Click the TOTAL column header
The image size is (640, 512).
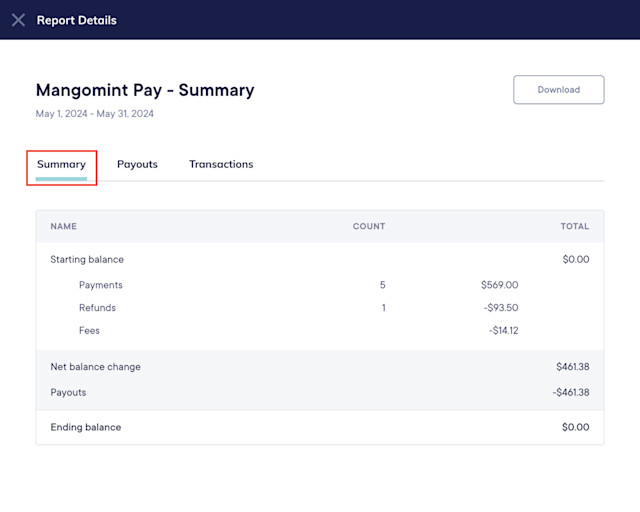[575, 226]
